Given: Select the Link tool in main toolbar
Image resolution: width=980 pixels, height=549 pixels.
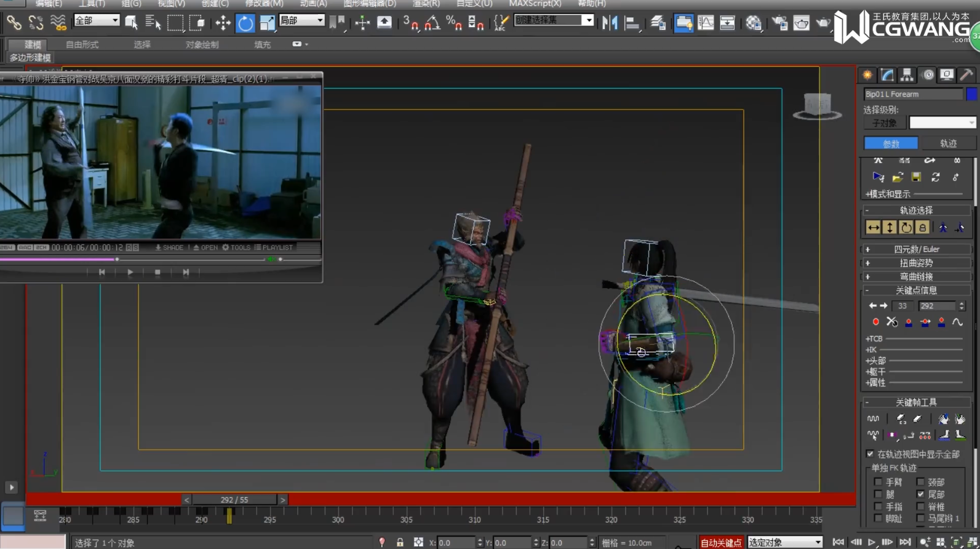Looking at the screenshot, I should click(x=14, y=23).
